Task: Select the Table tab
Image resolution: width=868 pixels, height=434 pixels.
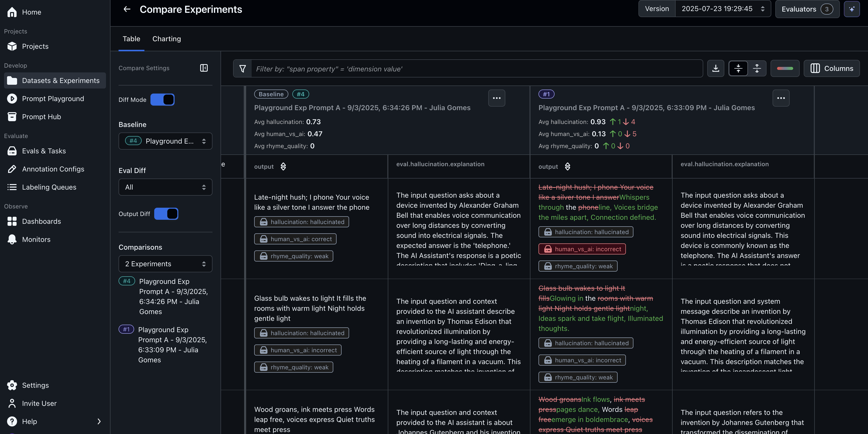Action: pos(131,39)
